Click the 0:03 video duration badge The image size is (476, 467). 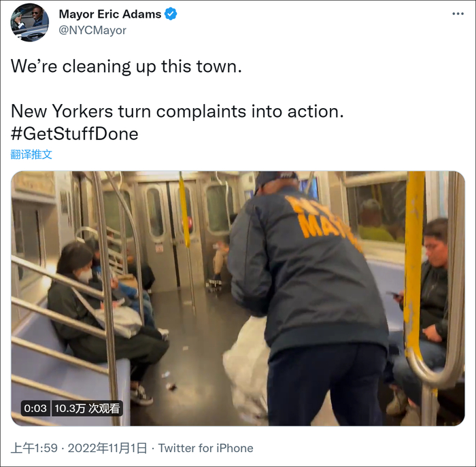(35, 408)
